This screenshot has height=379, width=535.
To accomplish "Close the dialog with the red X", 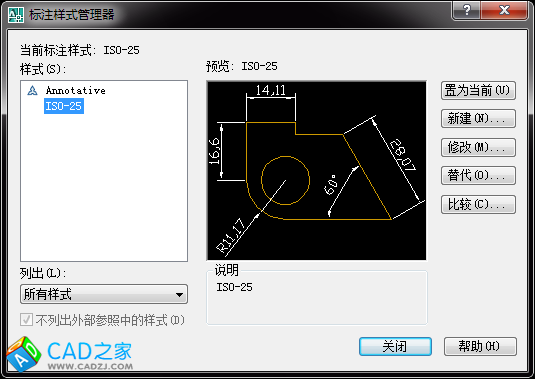I will pos(504,10).
